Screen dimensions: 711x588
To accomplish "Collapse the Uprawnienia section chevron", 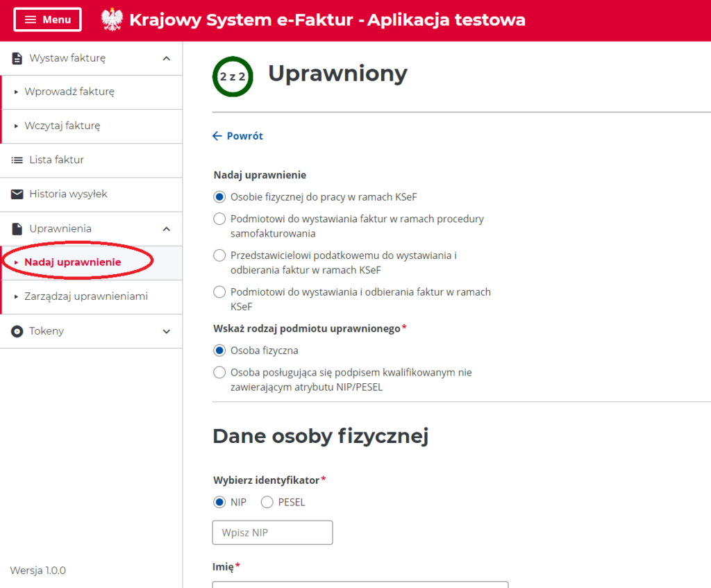I will pos(167,228).
